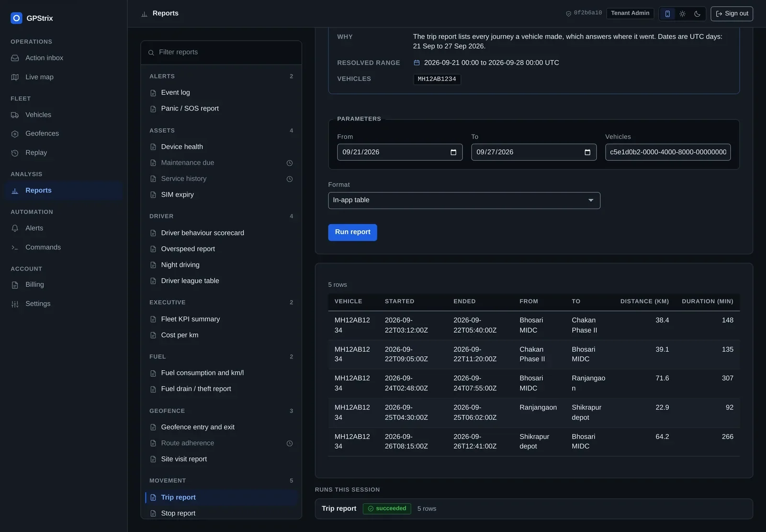Image resolution: width=766 pixels, height=532 pixels.
Task: Switch to the dark theme moon icon
Action: tap(697, 14)
